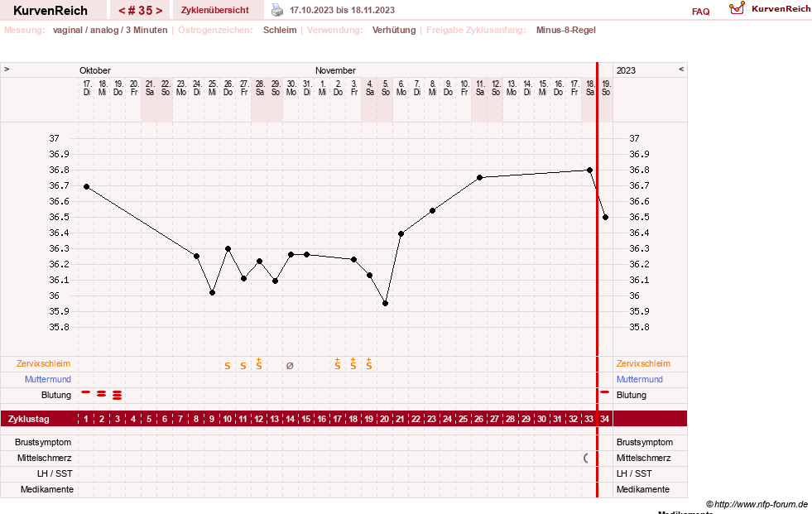Viewport: 812px width, 514px height.
Task: Click the KurvenReich crown logo icon
Action: pos(737,8)
